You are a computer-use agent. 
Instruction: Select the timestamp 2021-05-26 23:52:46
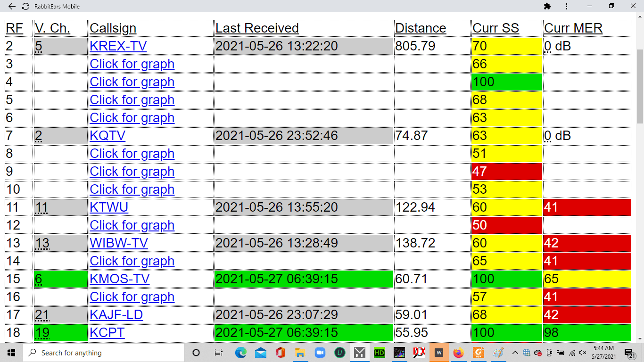[x=277, y=135]
